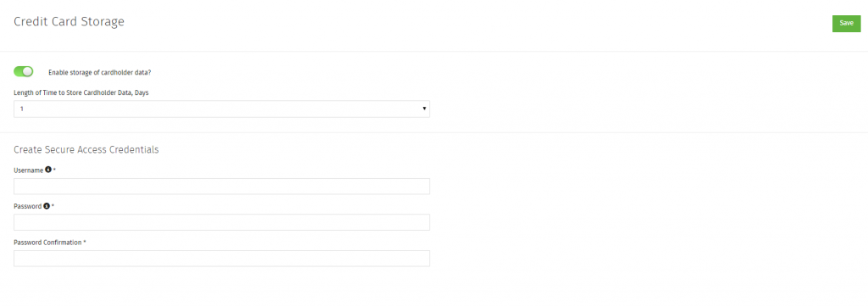Click the 'Create Secure Access Credentials' heading
The width and height of the screenshot is (868, 307).
(x=86, y=149)
